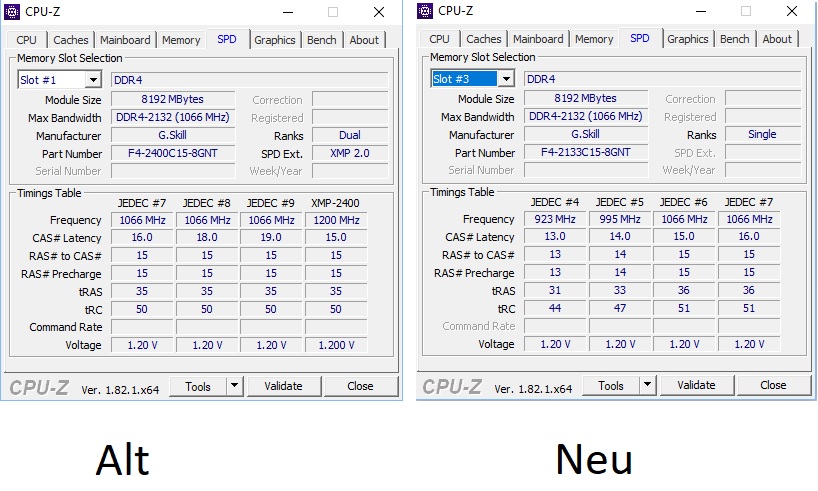Open Mainboard tab in left window
This screenshot has width=818, height=491.
tap(125, 40)
